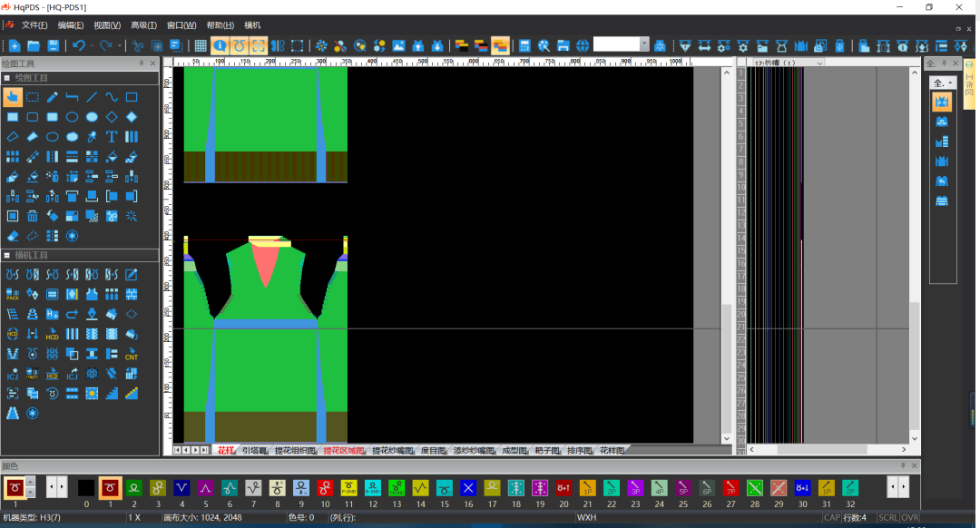Toggle the info (i) toolbar button
Viewport: 980px width, 528px height.
click(220, 45)
